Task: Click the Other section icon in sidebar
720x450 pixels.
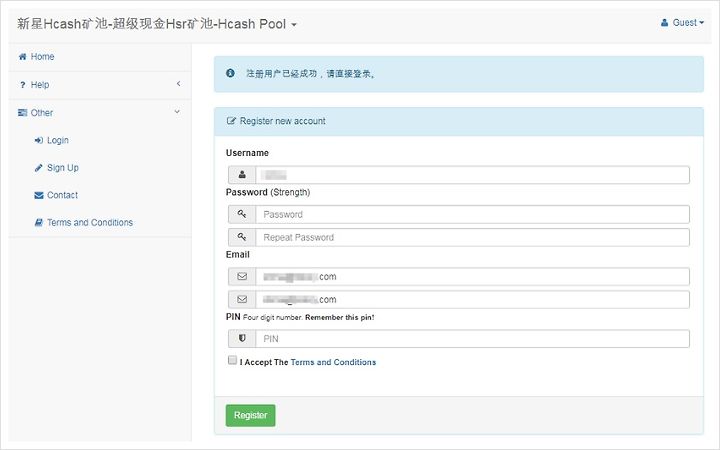Action: (22, 113)
